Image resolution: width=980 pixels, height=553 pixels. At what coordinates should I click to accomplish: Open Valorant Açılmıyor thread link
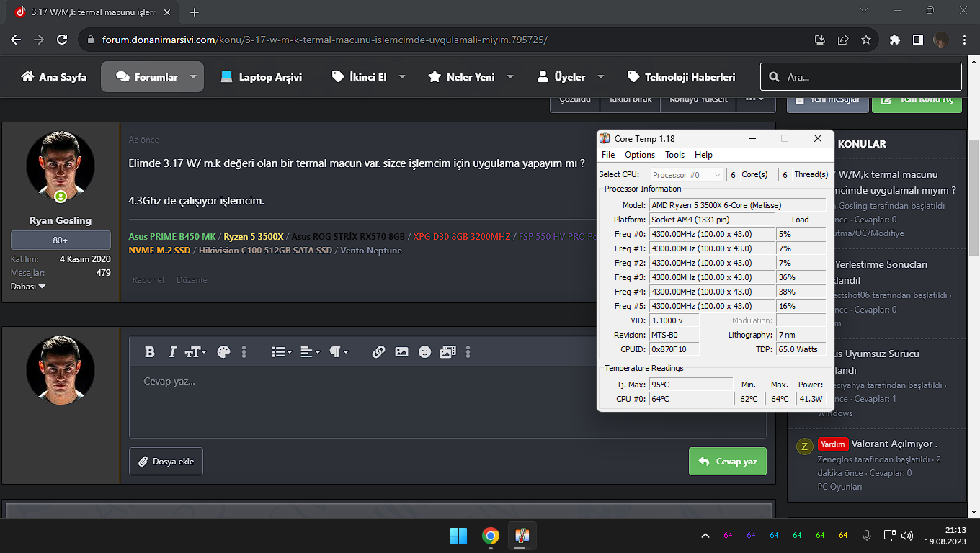point(894,444)
